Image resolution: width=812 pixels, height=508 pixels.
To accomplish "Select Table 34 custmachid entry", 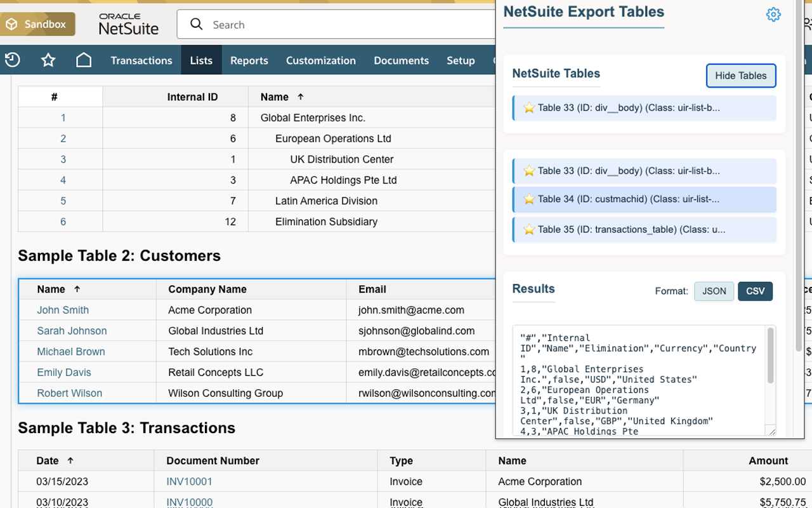I will [x=645, y=199].
